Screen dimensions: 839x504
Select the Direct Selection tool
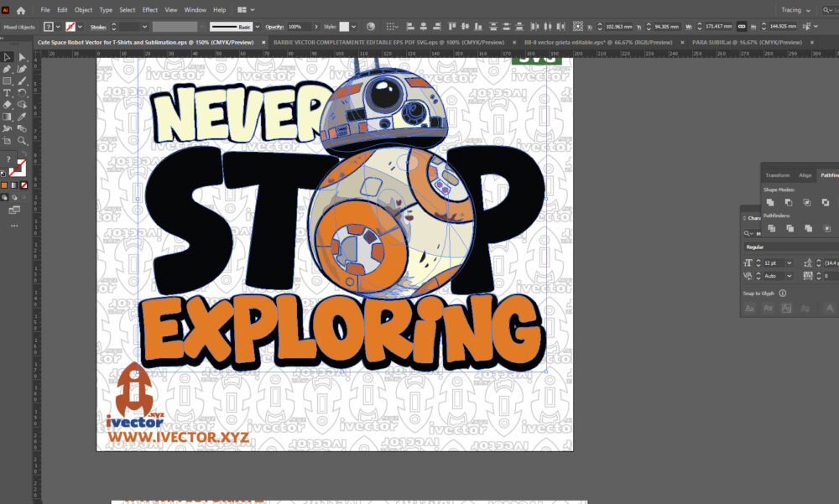[22, 57]
